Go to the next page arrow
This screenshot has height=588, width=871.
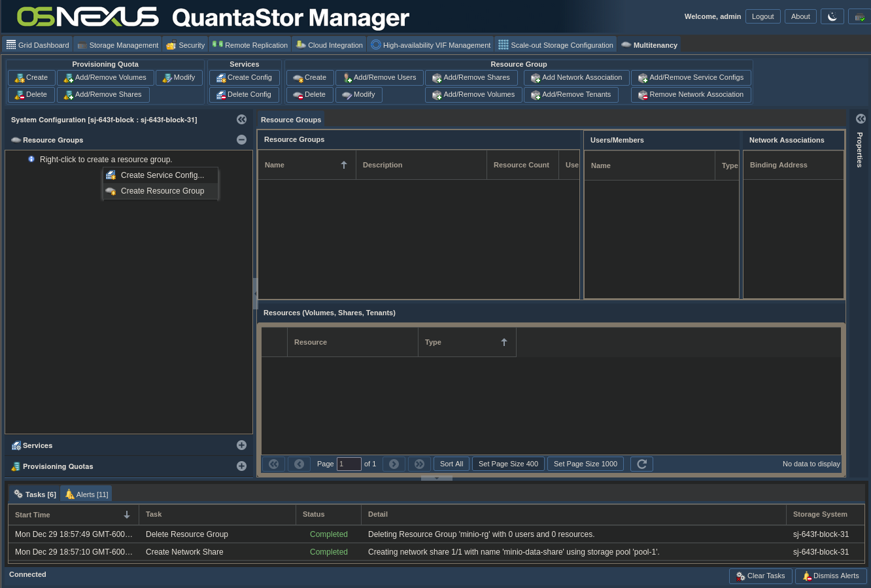click(394, 464)
